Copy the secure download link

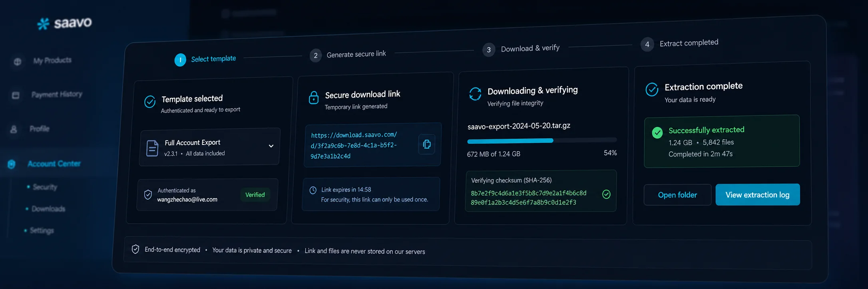pyautogui.click(x=427, y=144)
